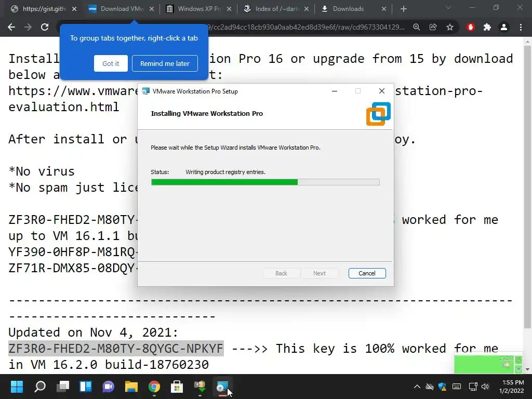Switch to the Download VMware tab

(116, 9)
